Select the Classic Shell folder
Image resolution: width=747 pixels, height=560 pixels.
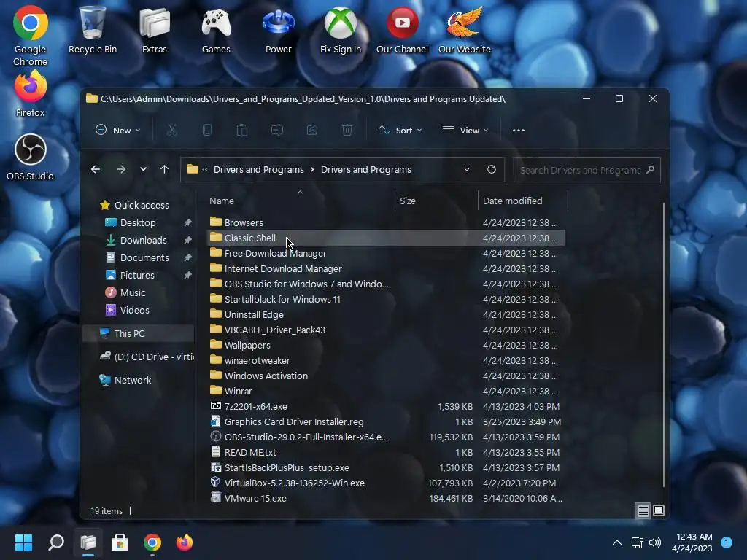pyautogui.click(x=387, y=238)
